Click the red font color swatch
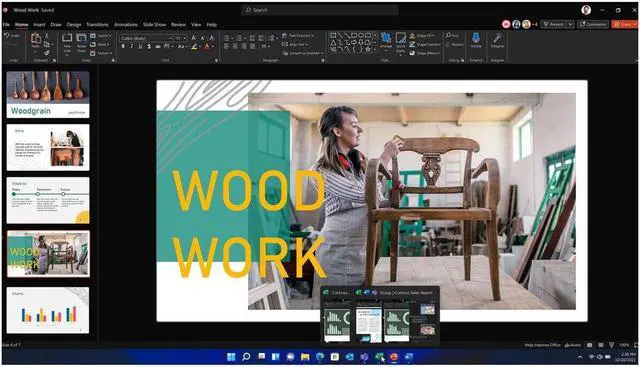 [207, 47]
